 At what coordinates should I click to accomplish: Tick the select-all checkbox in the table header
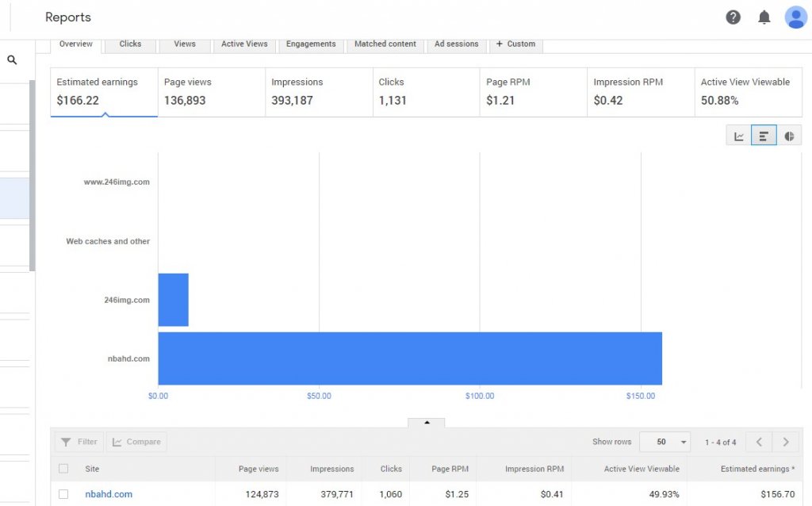[x=63, y=469]
